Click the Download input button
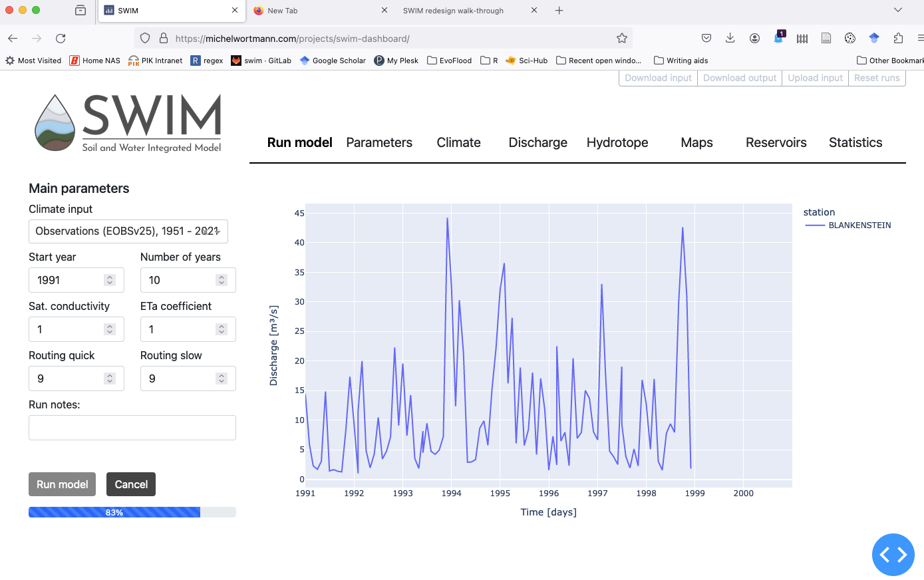The height and width of the screenshot is (580, 924). point(658,78)
